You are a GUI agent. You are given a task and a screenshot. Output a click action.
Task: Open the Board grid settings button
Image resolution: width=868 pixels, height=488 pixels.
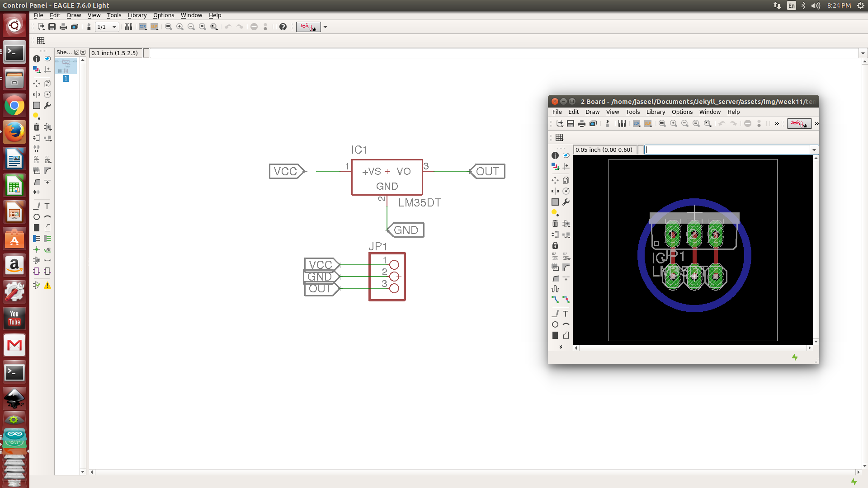559,137
